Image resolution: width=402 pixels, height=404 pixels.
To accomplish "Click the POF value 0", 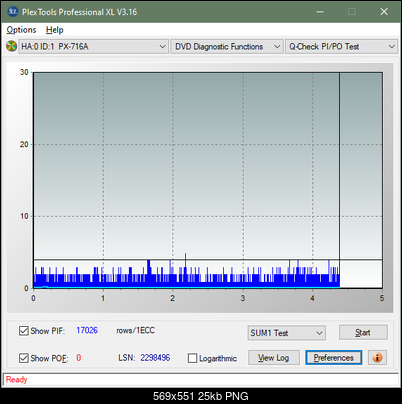I will point(79,358).
